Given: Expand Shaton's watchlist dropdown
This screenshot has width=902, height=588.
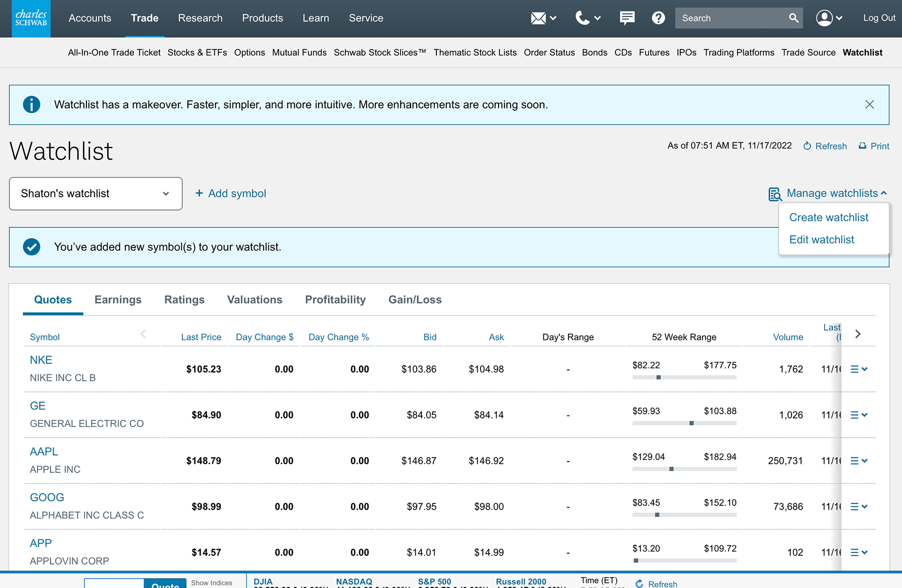Looking at the screenshot, I should point(96,193).
